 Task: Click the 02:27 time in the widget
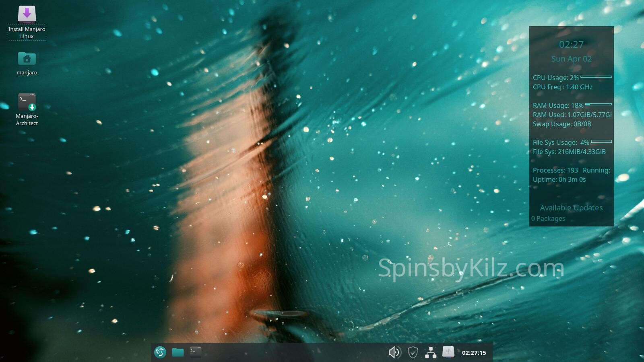pyautogui.click(x=571, y=45)
